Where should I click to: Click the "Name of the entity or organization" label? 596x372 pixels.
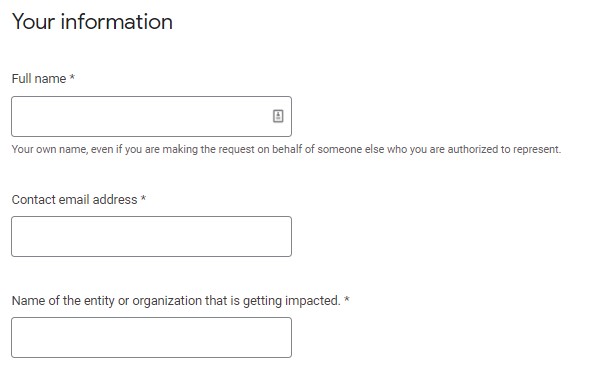coord(176,301)
